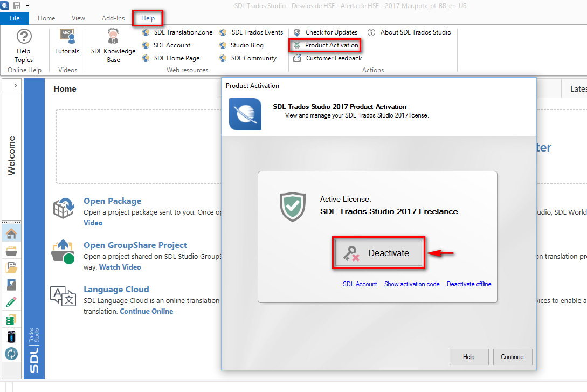Open Quick Access toolbar dropdown arrow
587x392 pixels.
click(x=27, y=5)
